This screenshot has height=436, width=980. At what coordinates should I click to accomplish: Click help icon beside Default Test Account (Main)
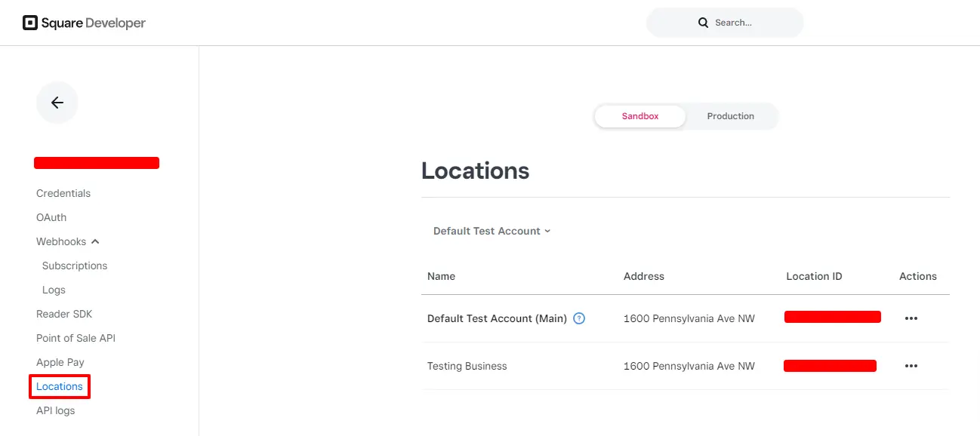579,318
